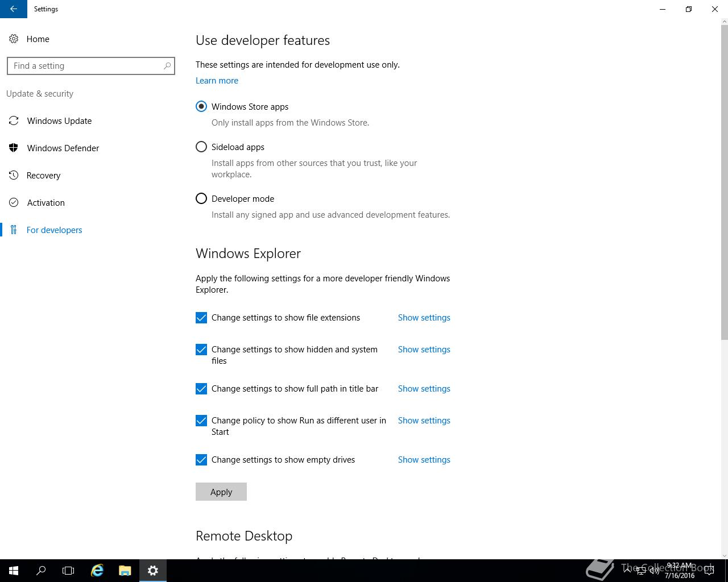This screenshot has width=728, height=582.
Task: Click the scrollbar up arrow at page top
Action: click(725, 22)
